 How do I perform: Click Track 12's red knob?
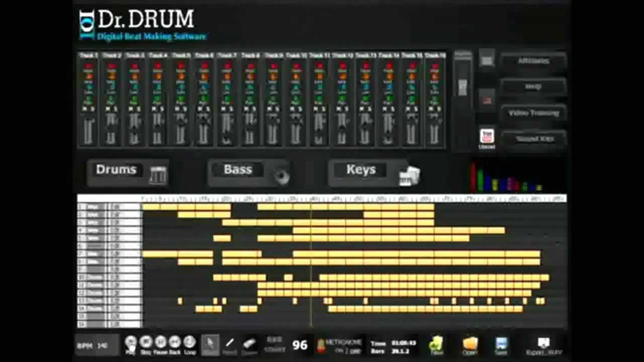(x=343, y=66)
